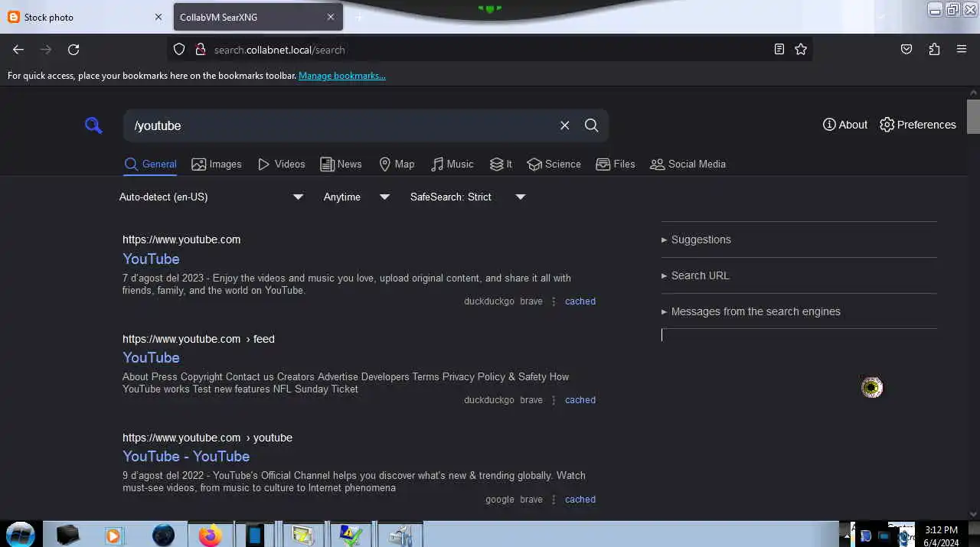
Task: Click the kebab menu icon of third result
Action: click(x=554, y=500)
